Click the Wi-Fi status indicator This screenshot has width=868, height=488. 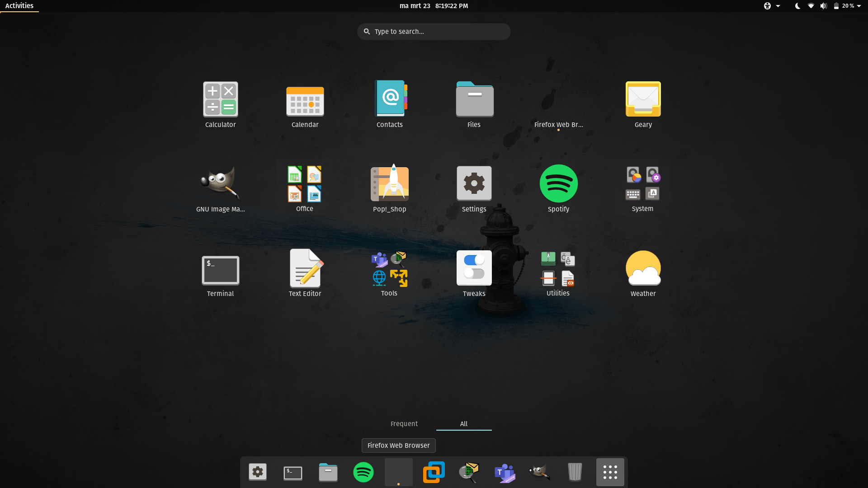click(811, 6)
